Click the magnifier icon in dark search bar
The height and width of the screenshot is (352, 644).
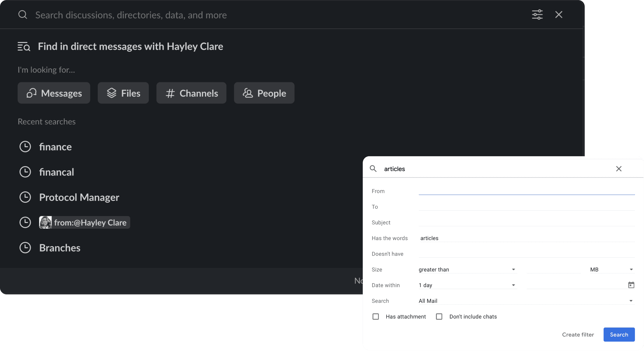[23, 15]
